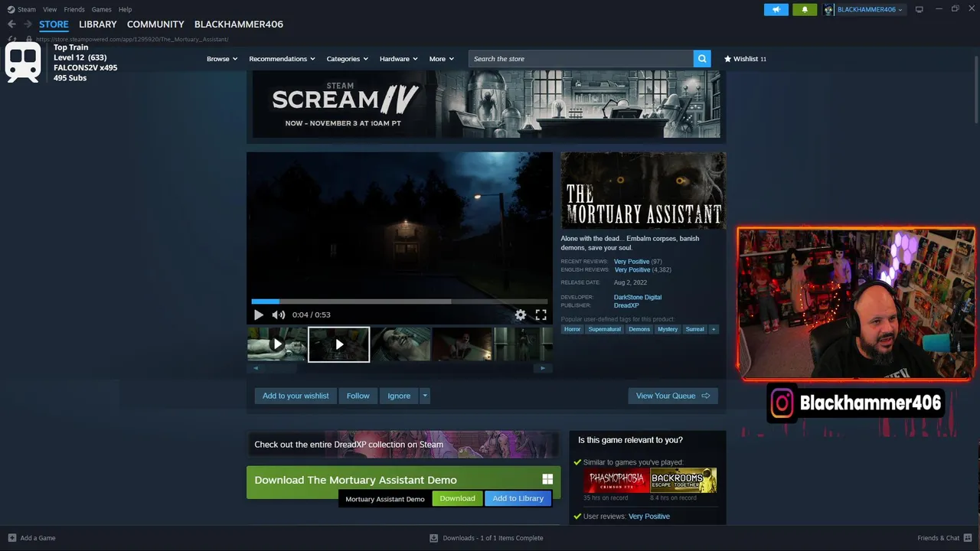Click the Add to Library button
The height and width of the screenshot is (551, 980).
pyautogui.click(x=518, y=498)
